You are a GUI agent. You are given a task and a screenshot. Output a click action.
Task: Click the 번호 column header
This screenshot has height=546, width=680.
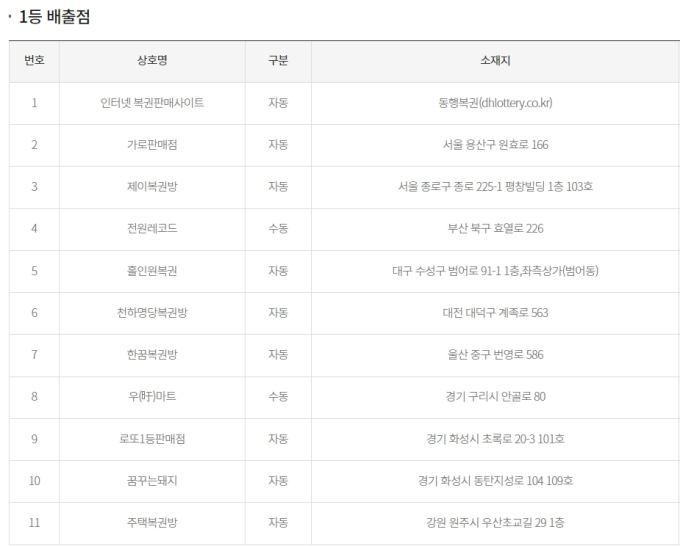(34, 60)
